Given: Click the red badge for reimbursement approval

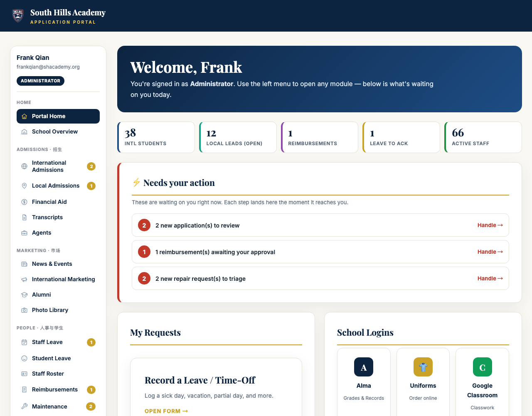Looking at the screenshot, I should [x=144, y=252].
